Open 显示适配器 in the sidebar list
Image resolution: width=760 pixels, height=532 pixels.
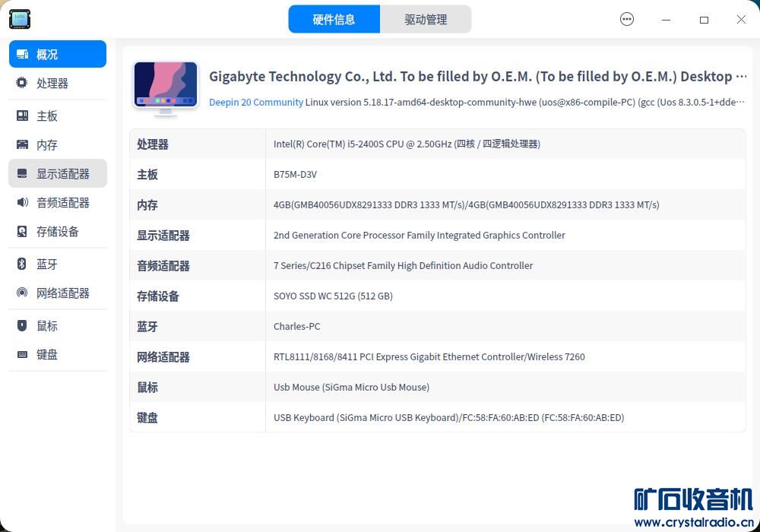[x=58, y=173]
